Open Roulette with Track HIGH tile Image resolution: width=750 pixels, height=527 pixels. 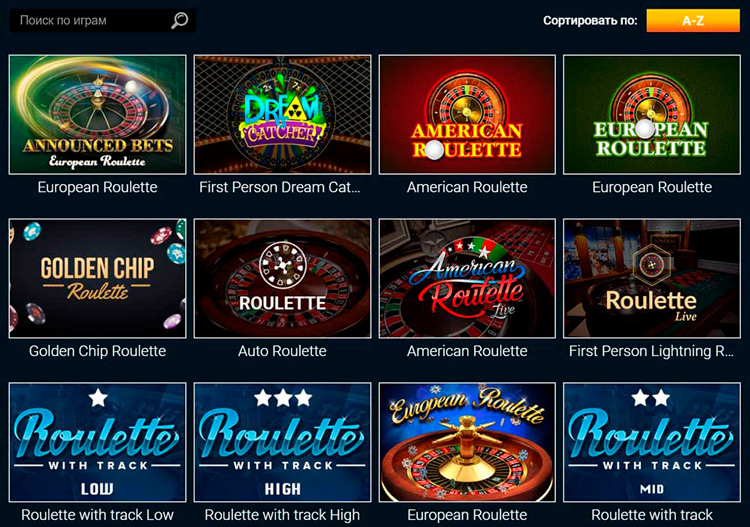(282, 442)
